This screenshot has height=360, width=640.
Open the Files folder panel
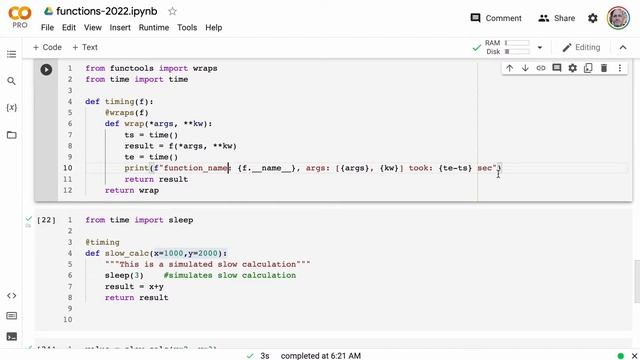coord(11,135)
